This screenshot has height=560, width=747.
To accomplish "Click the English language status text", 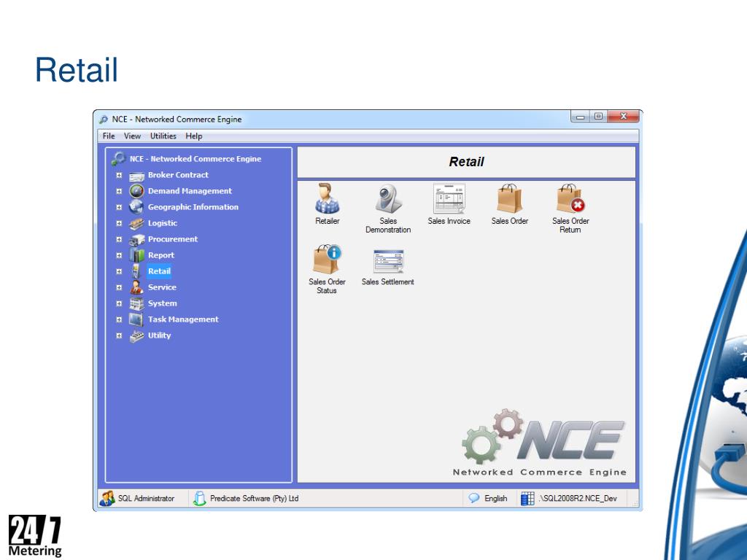I will click(x=496, y=499).
